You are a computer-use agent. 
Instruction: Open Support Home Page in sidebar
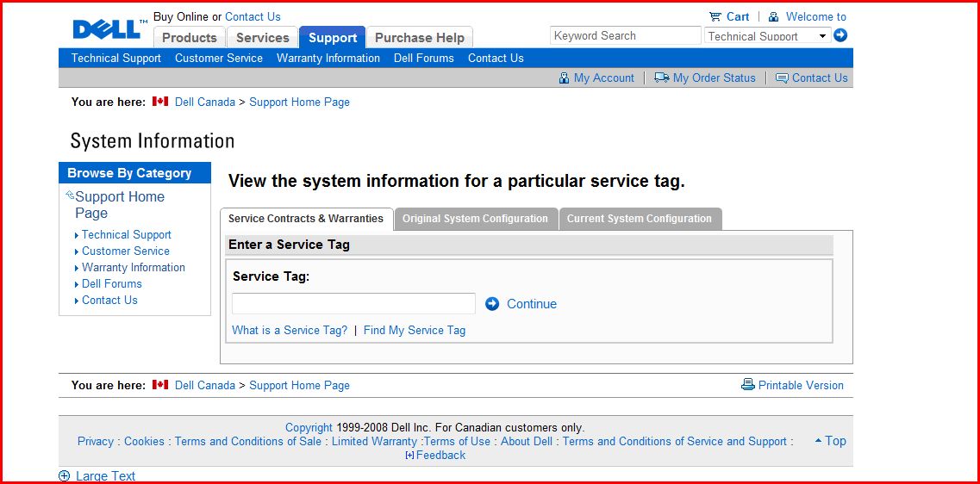(119, 205)
